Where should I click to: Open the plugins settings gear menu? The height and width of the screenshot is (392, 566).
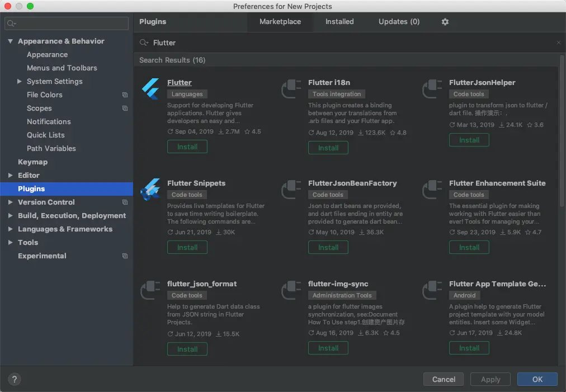click(x=445, y=22)
